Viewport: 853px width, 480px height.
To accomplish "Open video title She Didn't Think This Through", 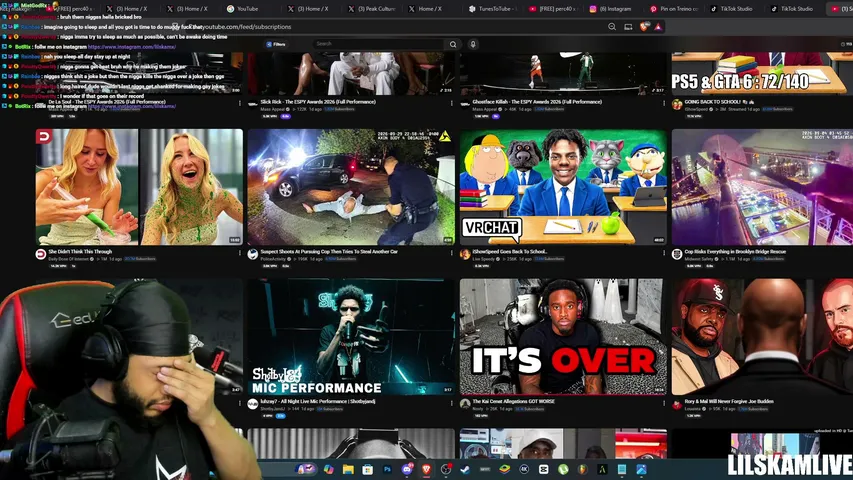I will (80, 251).
